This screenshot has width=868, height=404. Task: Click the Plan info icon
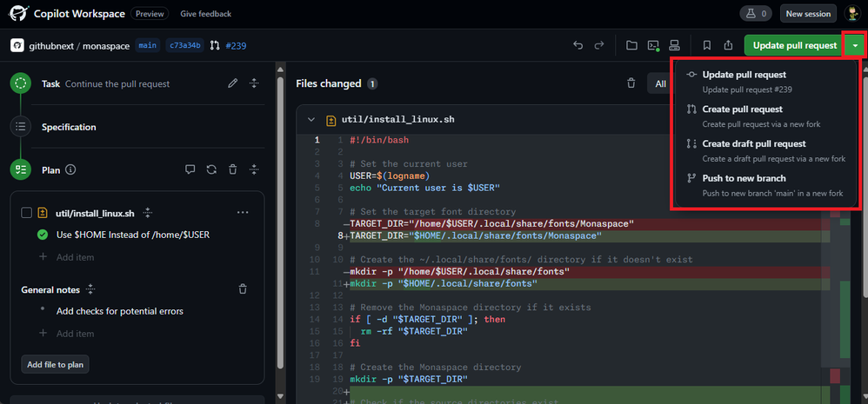click(70, 169)
